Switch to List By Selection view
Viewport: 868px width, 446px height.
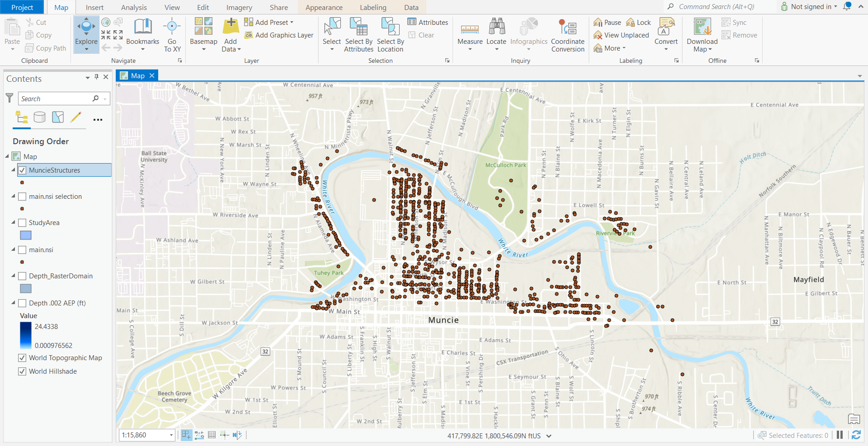(58, 117)
